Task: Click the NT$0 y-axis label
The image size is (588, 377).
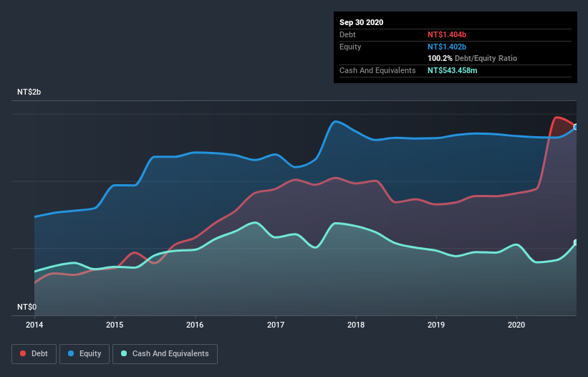Action: (26, 307)
